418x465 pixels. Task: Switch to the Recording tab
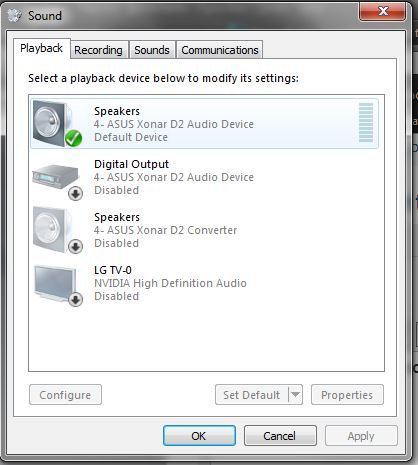(x=98, y=50)
